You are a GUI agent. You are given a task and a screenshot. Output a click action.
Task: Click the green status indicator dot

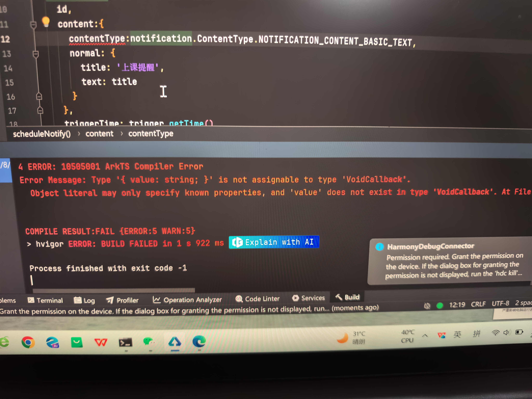tap(440, 305)
